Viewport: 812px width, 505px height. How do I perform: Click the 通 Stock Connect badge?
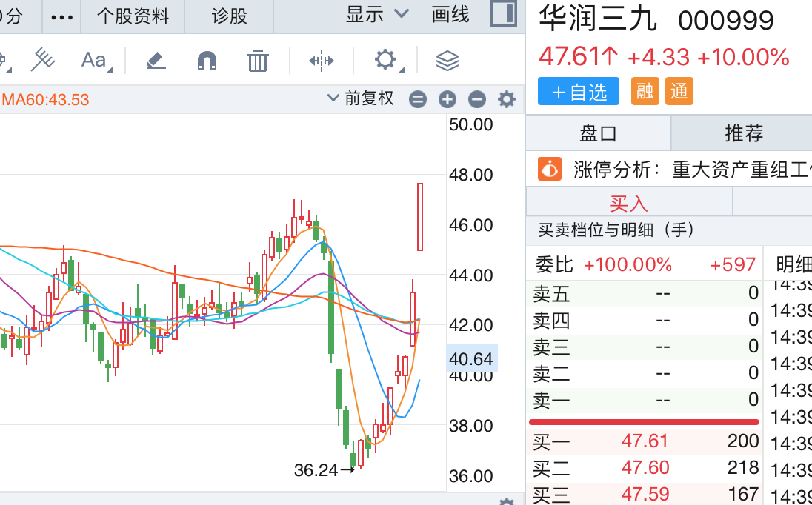click(679, 92)
